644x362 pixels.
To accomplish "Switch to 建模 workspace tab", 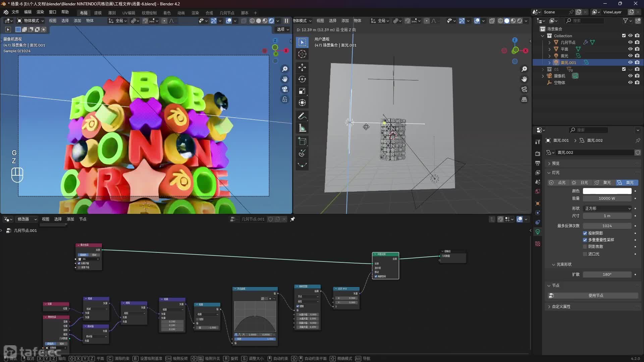I will click(x=98, y=13).
